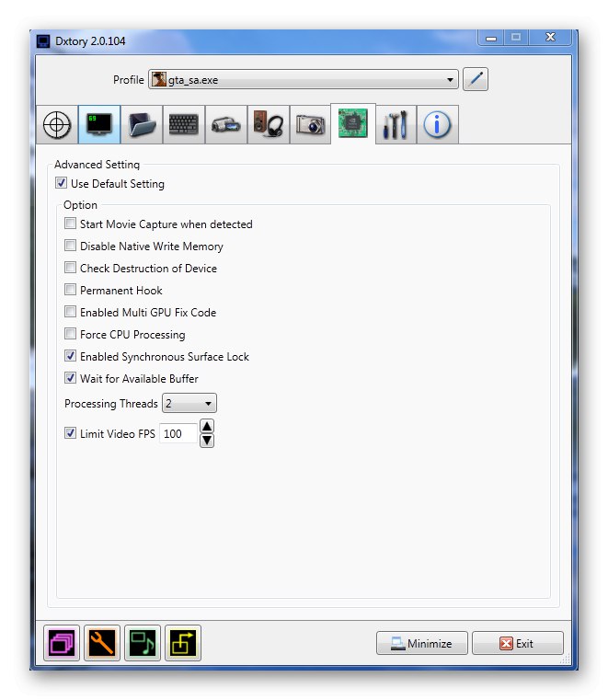Click the yellow export arrow icon
This screenshot has height=700, width=608.
[183, 643]
